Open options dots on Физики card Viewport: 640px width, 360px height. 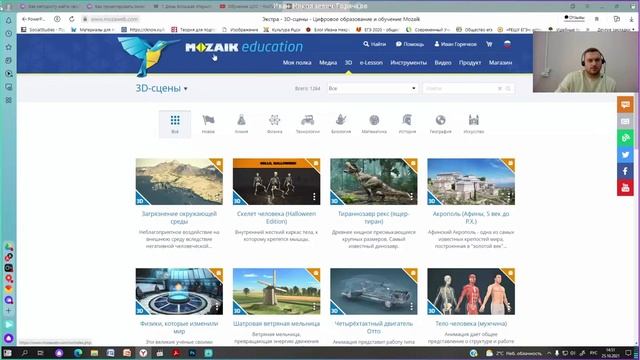click(x=217, y=307)
